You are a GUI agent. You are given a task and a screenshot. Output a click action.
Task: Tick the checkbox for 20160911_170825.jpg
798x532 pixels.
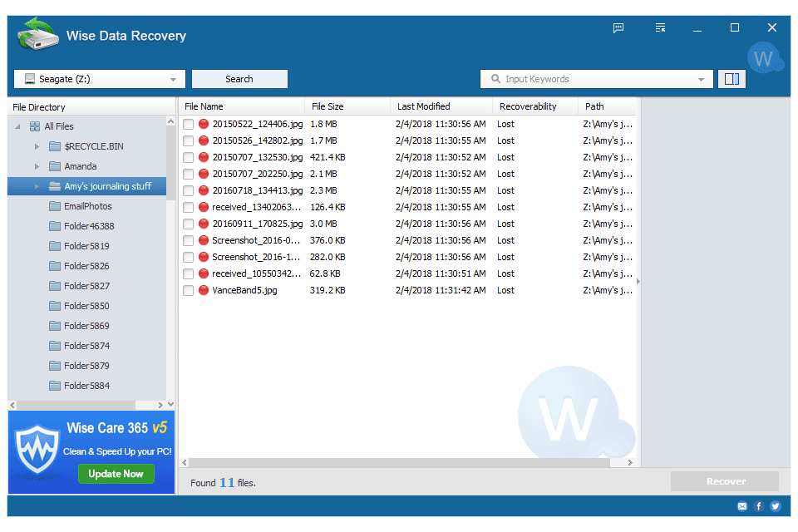point(189,224)
